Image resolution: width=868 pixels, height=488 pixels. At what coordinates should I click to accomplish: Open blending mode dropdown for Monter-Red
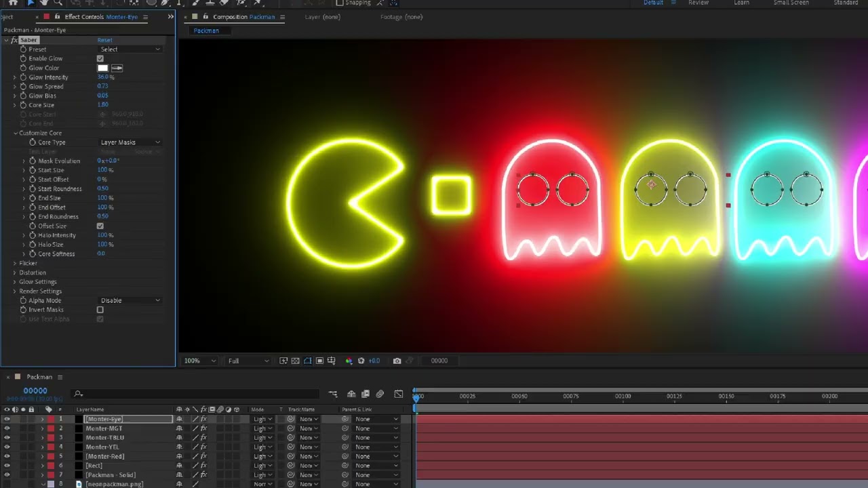coord(262,456)
